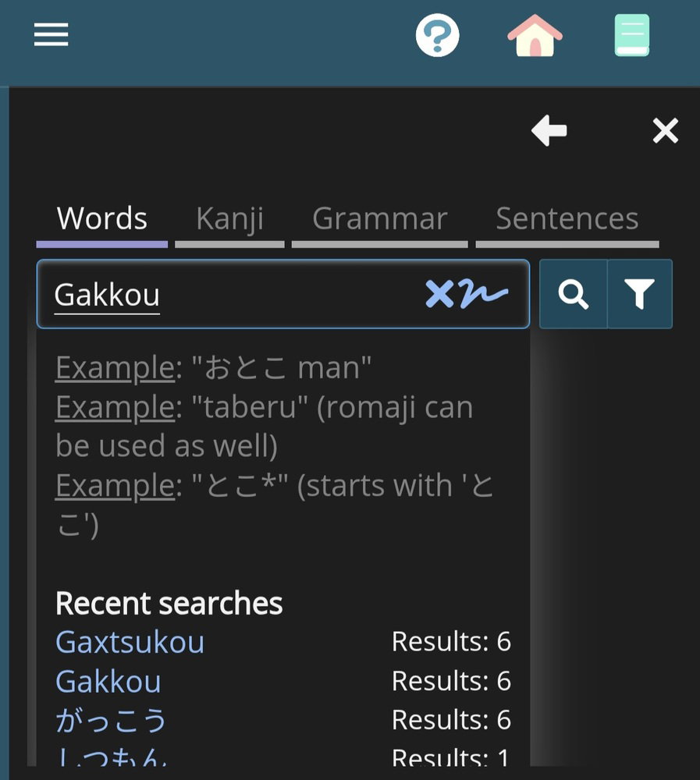Run search with magnifying glass button
Image resolution: width=700 pixels, height=780 pixels.
(574, 295)
